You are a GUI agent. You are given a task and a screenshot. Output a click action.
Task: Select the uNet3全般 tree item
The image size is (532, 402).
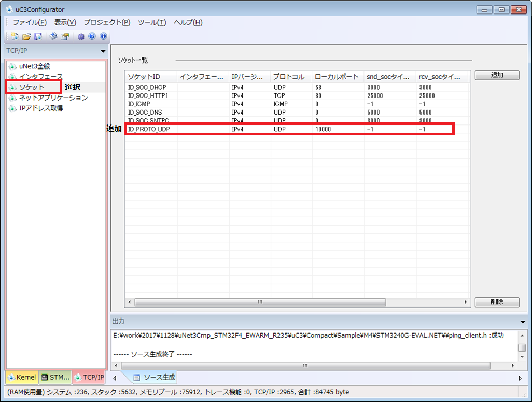pos(34,66)
